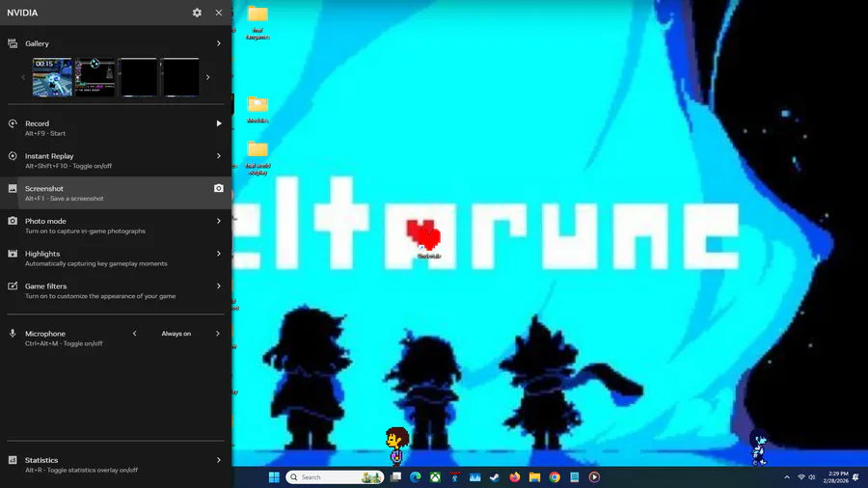Open Task View on the taskbar

[395, 477]
